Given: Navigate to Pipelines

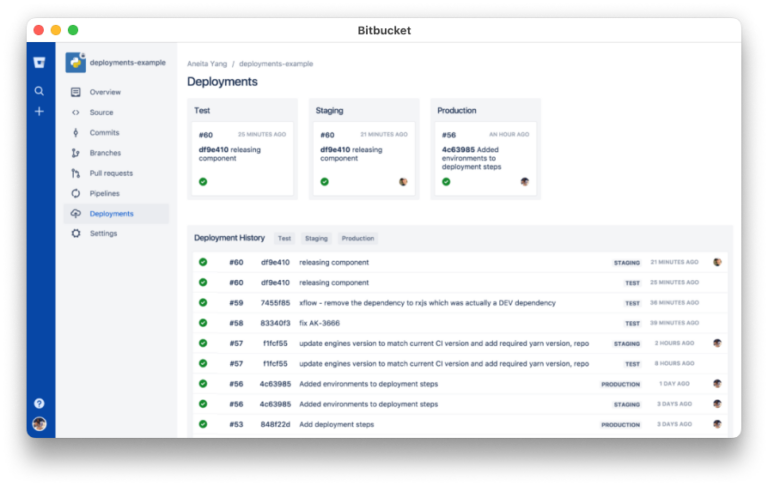Looking at the screenshot, I should click(104, 194).
